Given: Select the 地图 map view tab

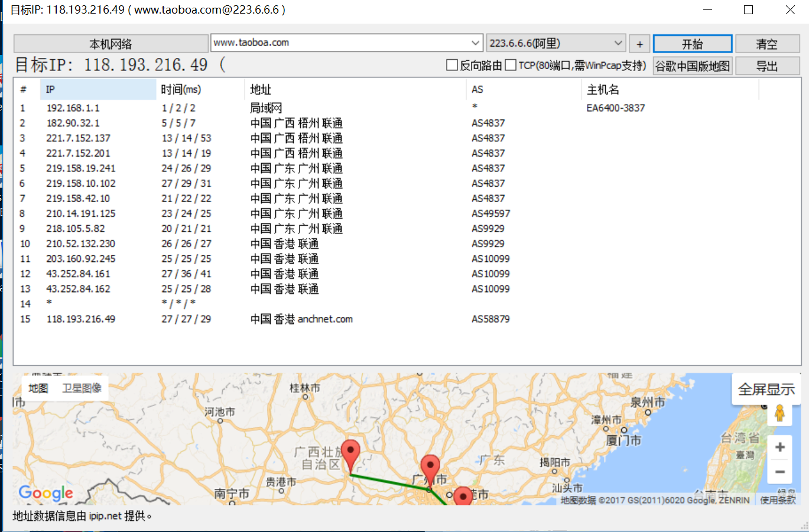Looking at the screenshot, I should pyautogui.click(x=38, y=388).
